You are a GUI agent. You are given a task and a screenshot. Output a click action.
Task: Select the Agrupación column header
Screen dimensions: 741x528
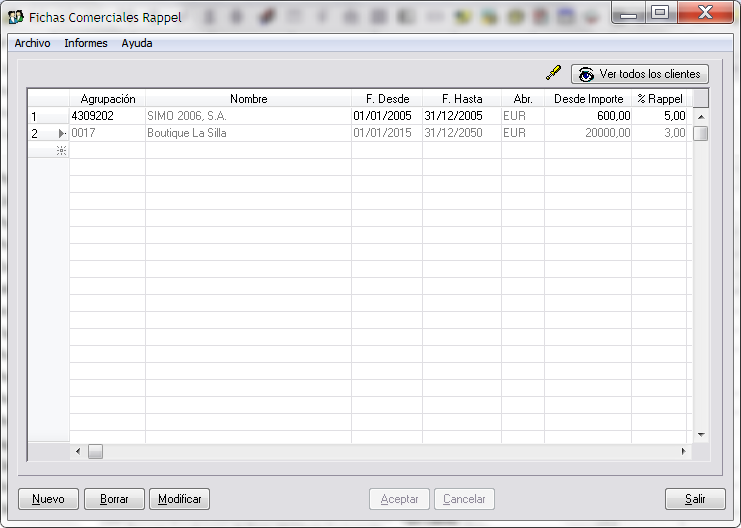(x=107, y=98)
